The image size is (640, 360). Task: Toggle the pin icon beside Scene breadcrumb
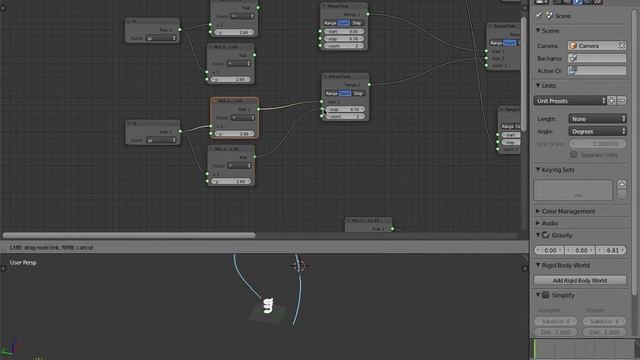pos(539,16)
